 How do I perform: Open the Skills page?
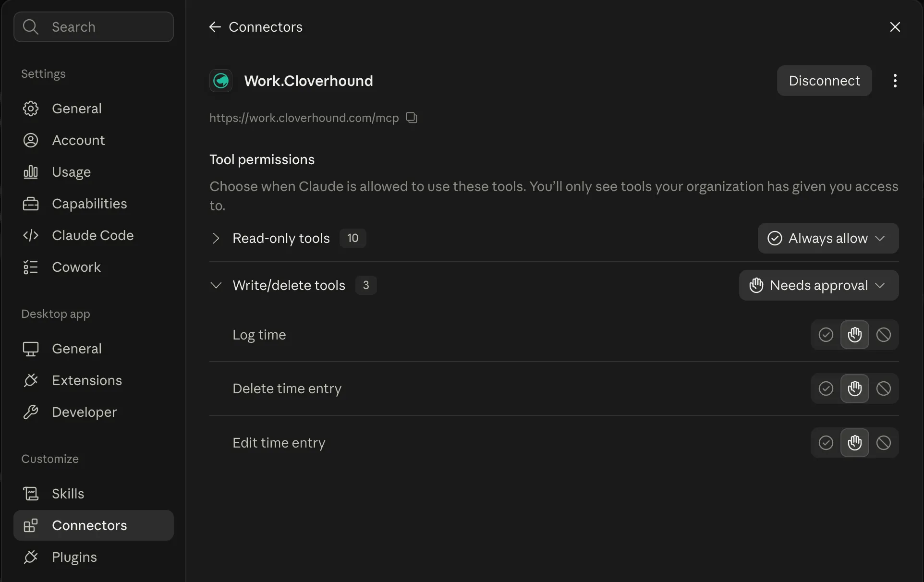click(93, 494)
